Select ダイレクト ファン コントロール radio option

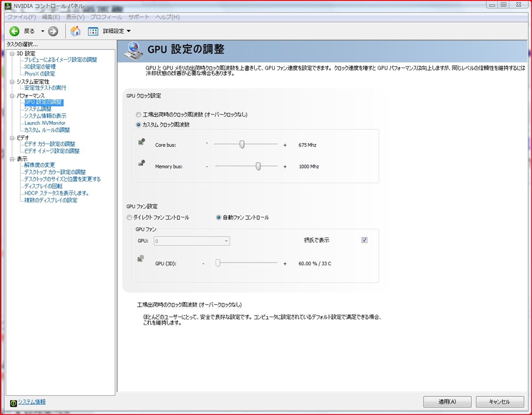click(x=129, y=218)
